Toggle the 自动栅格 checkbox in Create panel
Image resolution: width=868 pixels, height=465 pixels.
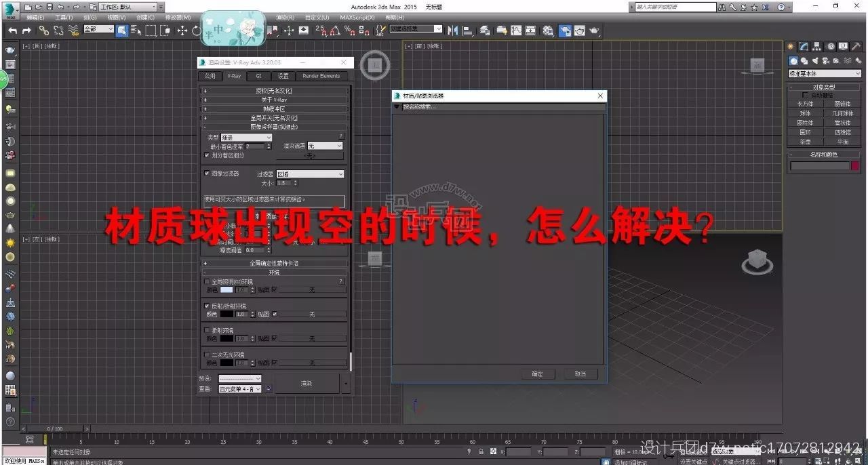[x=806, y=95]
